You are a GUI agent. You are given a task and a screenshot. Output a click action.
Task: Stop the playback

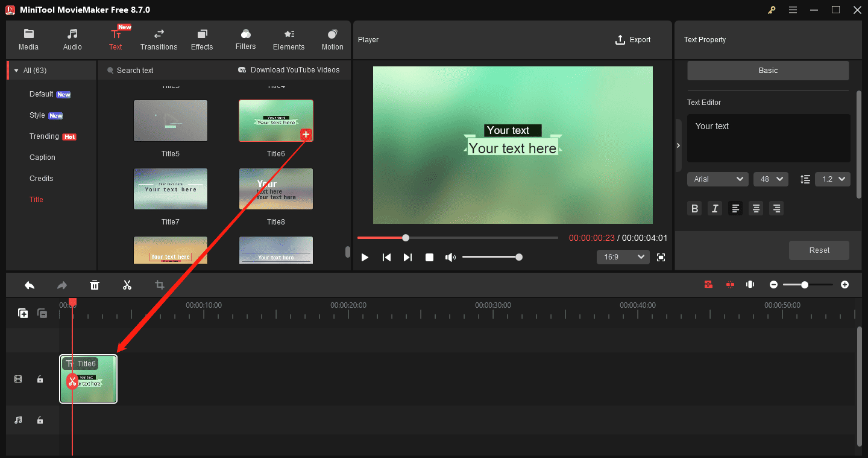[x=429, y=257]
